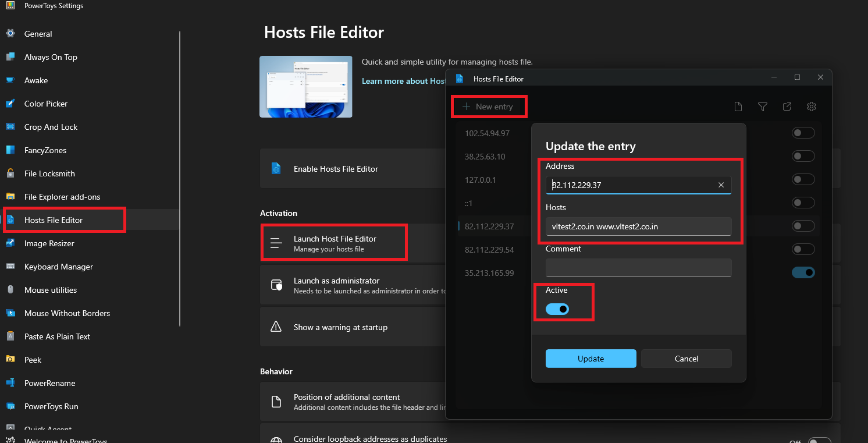Cancel the entry update dialog
This screenshot has width=868, height=443.
tap(686, 359)
